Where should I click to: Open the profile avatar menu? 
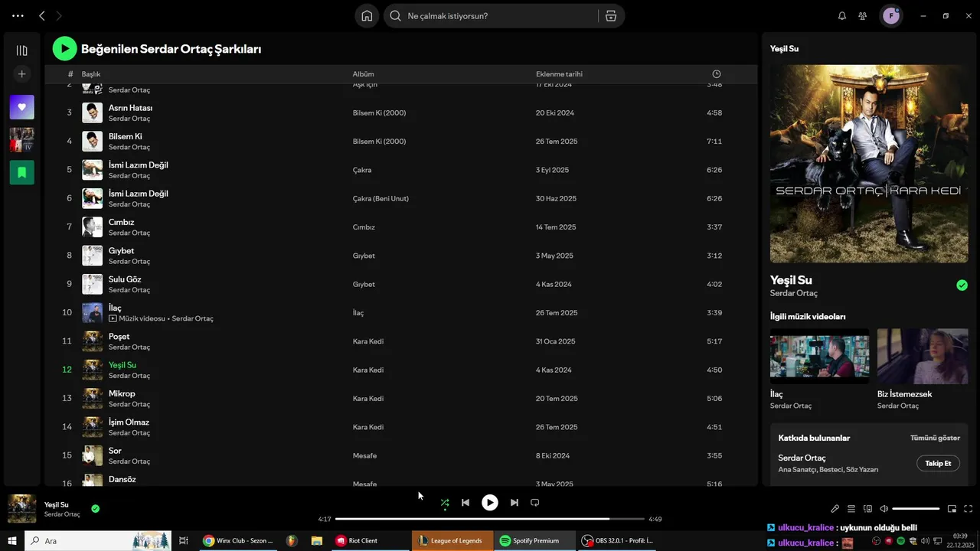click(891, 15)
